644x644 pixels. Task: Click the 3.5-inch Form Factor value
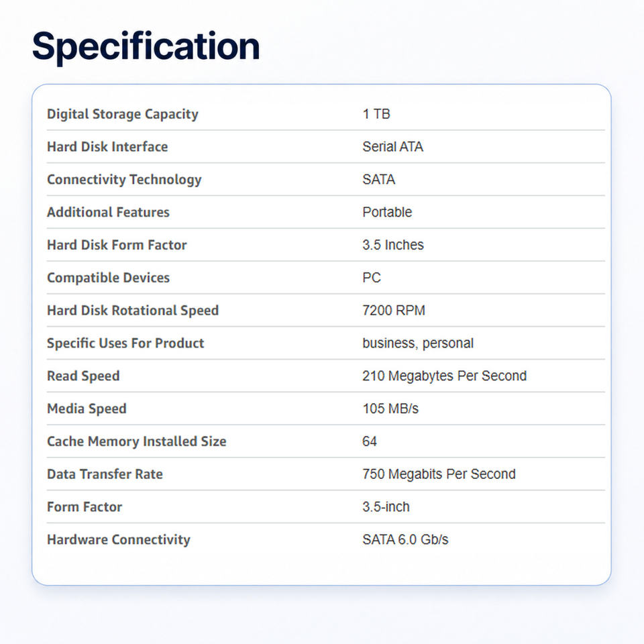pos(386,507)
